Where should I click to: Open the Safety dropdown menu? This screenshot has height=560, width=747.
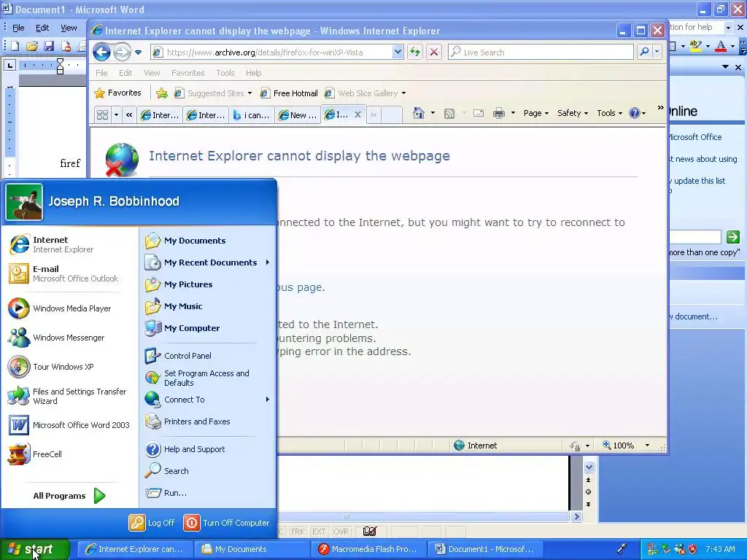(573, 113)
